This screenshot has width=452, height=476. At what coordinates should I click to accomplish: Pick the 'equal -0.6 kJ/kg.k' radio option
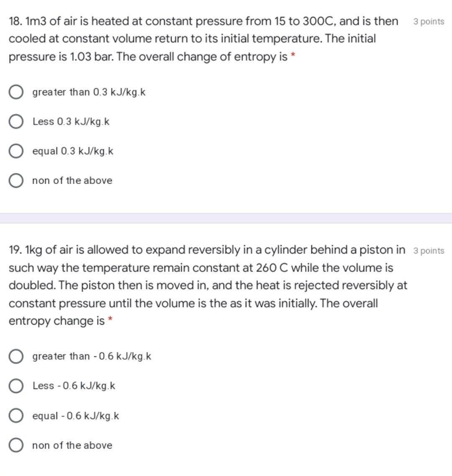(x=16, y=416)
